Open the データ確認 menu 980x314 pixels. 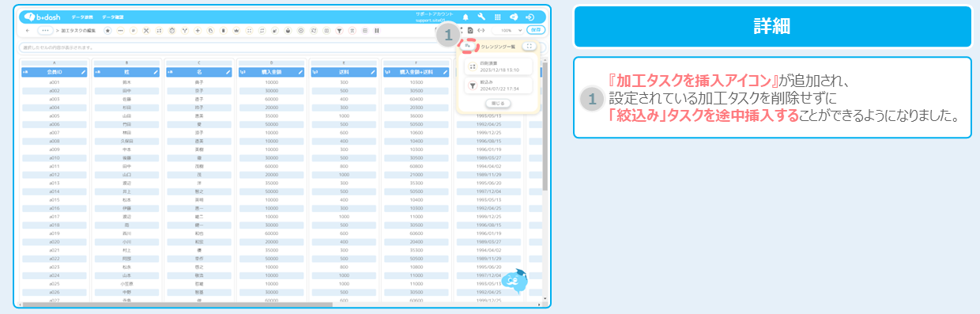click(x=113, y=17)
